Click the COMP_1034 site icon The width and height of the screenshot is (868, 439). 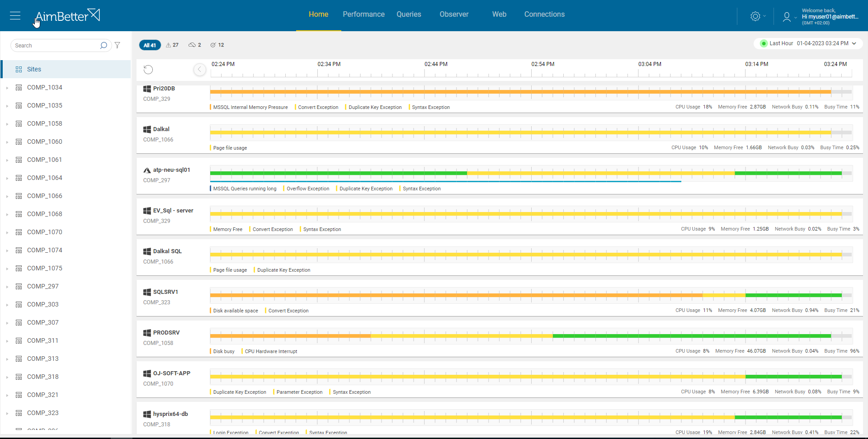19,87
